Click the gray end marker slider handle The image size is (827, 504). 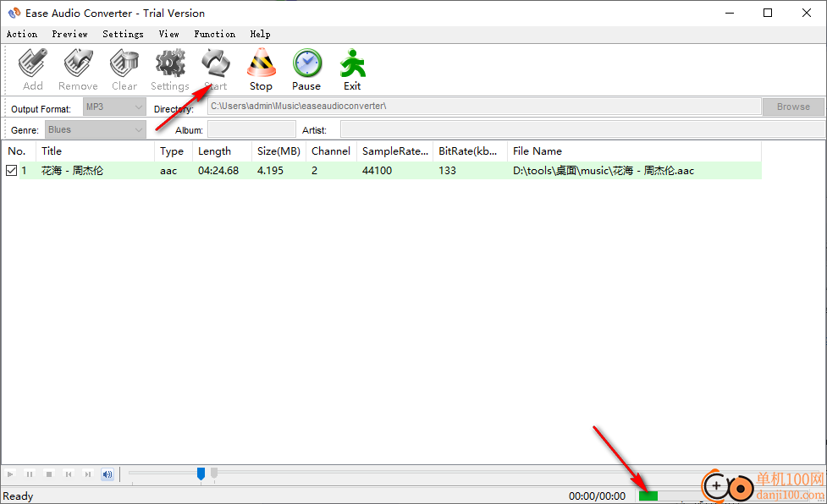pyautogui.click(x=214, y=474)
